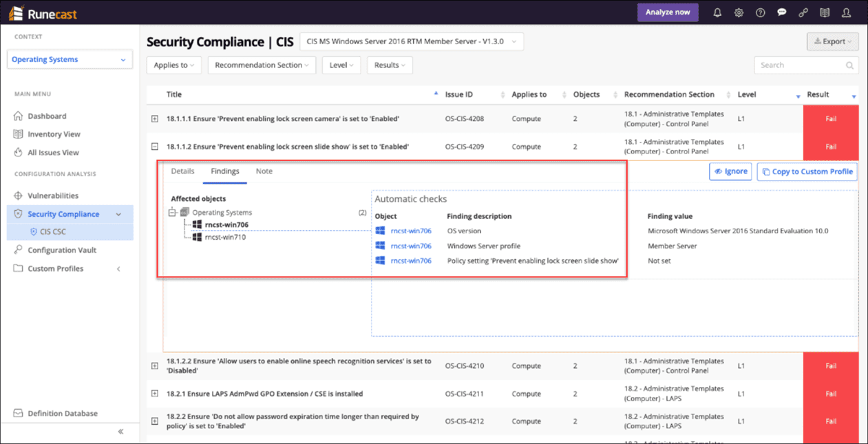Screen dimensions: 868x444
Task: Open the settings gear icon
Action: 739,12
